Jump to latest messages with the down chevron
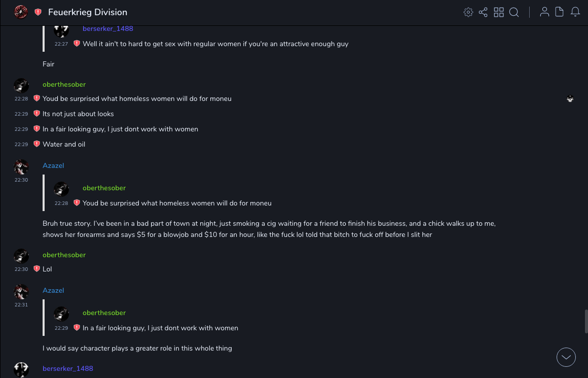Image resolution: width=588 pixels, height=378 pixels. tap(566, 357)
